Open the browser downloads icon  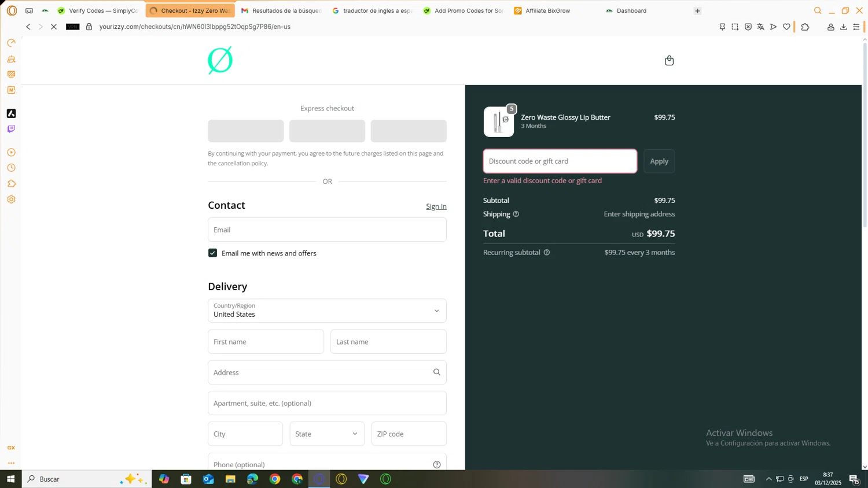pyautogui.click(x=844, y=27)
